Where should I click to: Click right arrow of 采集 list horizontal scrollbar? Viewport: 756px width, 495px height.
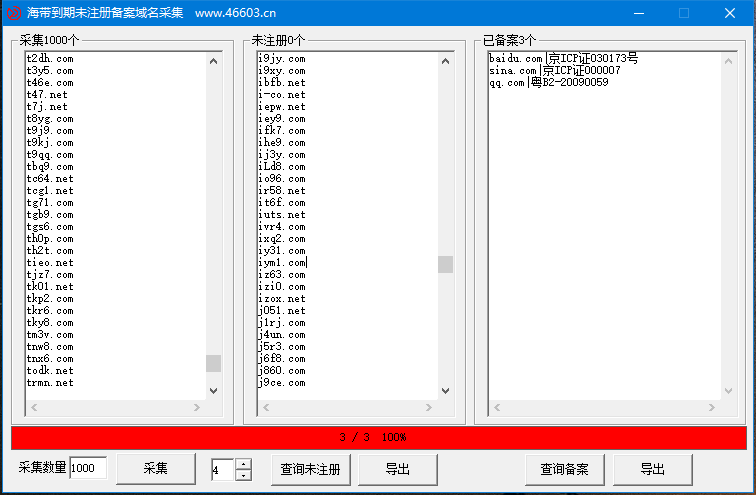197,407
